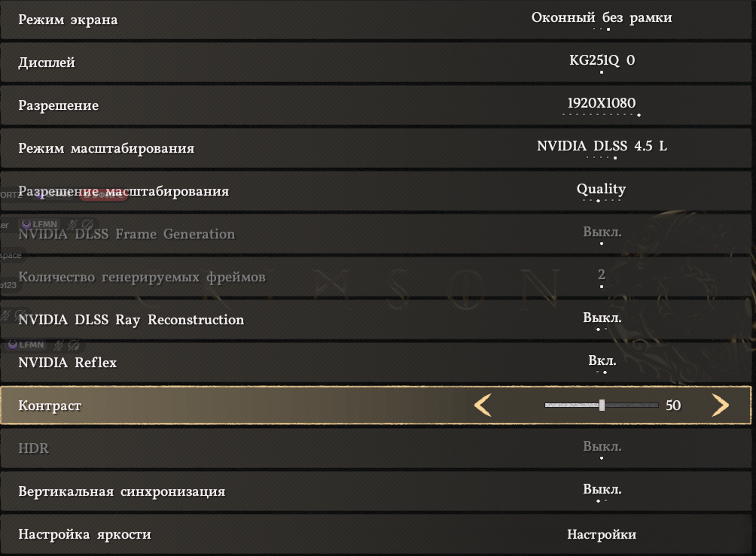Click generated frames count value "2"
The width and height of the screenshot is (756, 556).
pos(602,275)
